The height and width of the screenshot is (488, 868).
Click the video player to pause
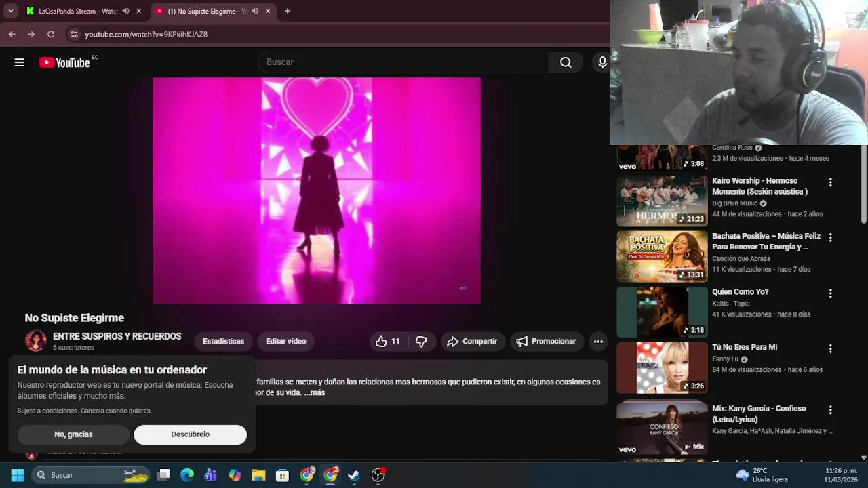(x=317, y=190)
